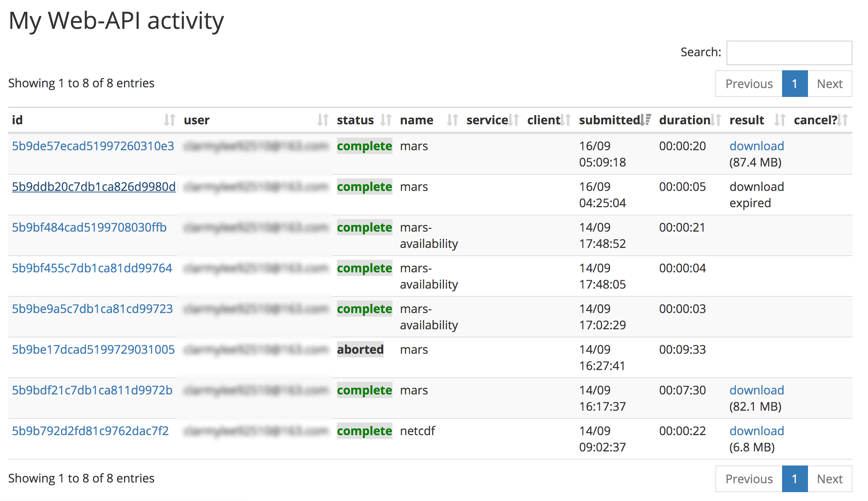
Task: Click duration 00:09:33 cell
Action: click(682, 350)
